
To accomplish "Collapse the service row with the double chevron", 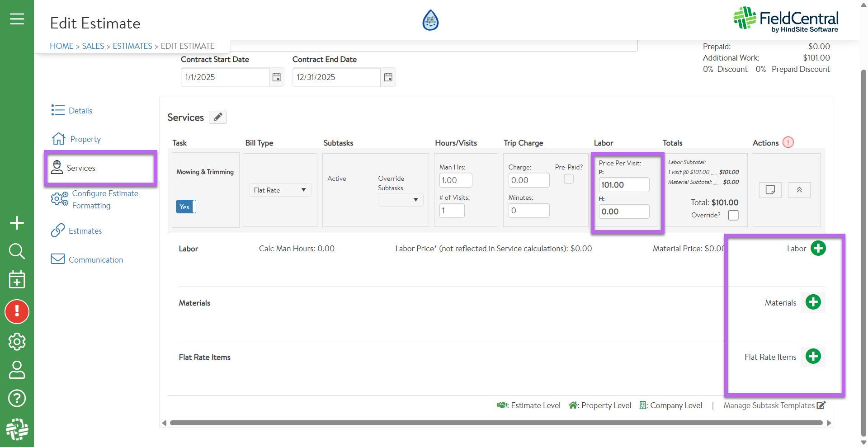I will [x=799, y=190].
